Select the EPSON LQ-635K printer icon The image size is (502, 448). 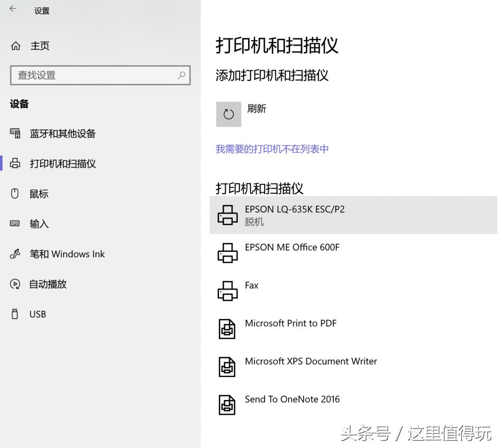pyautogui.click(x=227, y=215)
